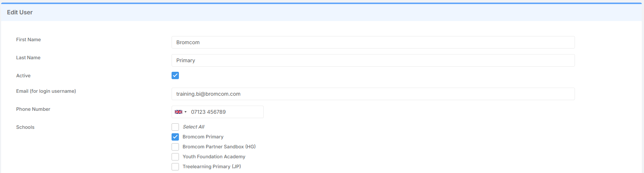644x173 pixels.
Task: Enable Bromcom Partner Sandbox (HG) checkbox
Action: (175, 147)
